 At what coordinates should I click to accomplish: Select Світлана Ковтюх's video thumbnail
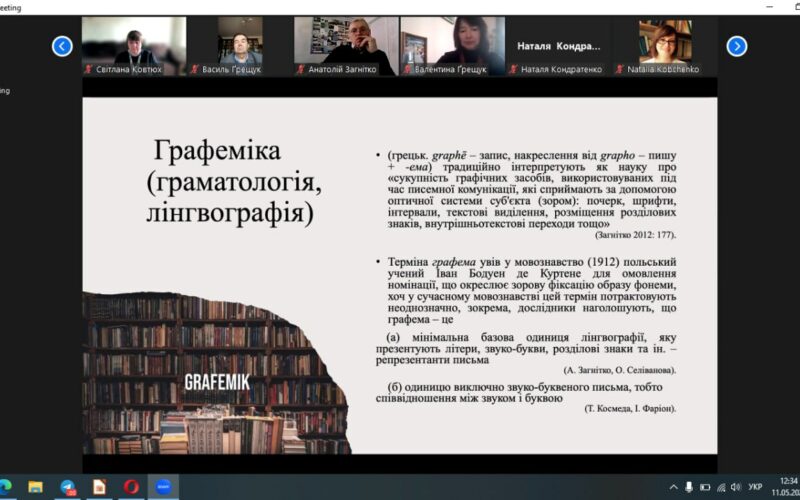(133, 46)
